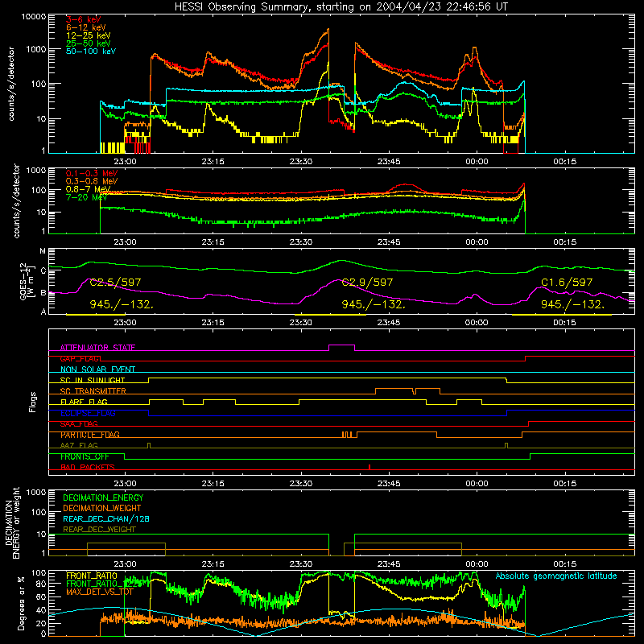Click the Degrees or % axis title

pos(21,603)
